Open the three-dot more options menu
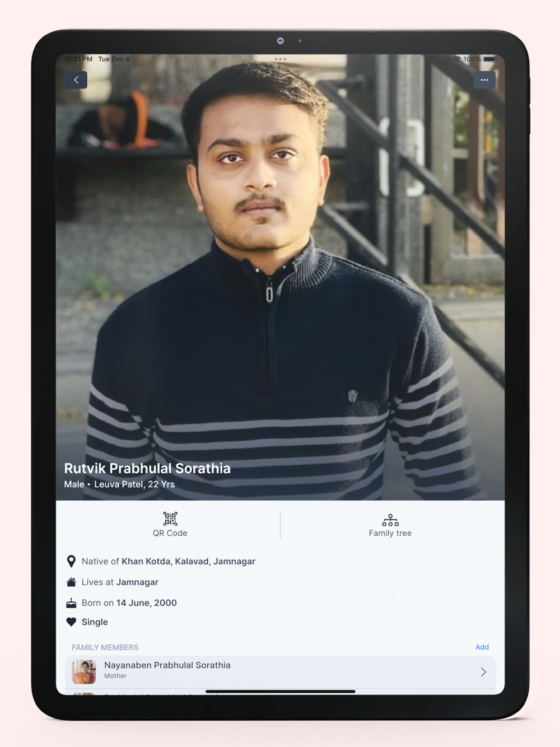Viewport: 560px width, 747px height. coord(484,80)
